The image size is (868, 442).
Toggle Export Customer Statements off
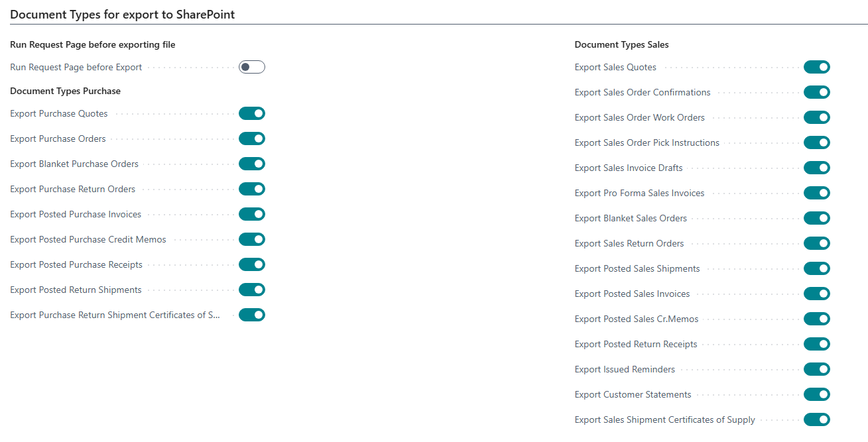[x=816, y=394]
